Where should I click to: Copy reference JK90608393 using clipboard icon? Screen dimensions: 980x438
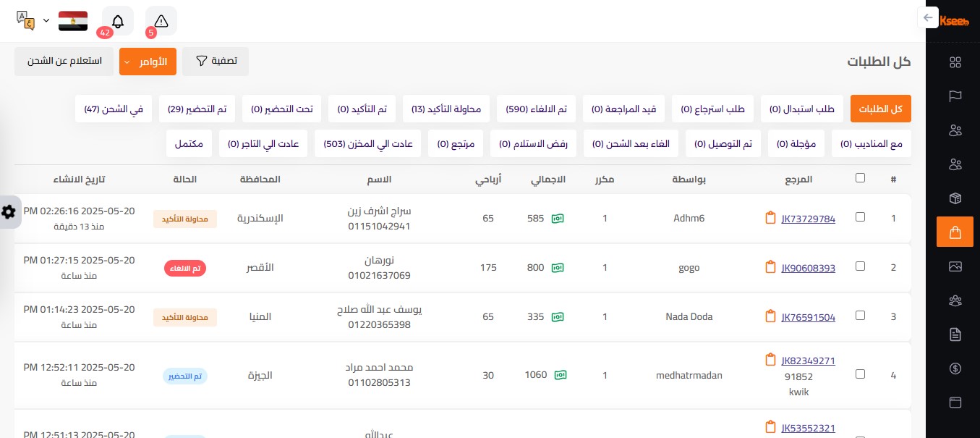coord(770,267)
